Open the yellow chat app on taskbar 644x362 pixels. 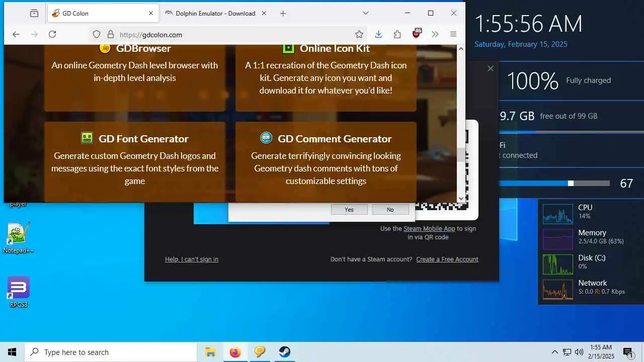coord(260,352)
